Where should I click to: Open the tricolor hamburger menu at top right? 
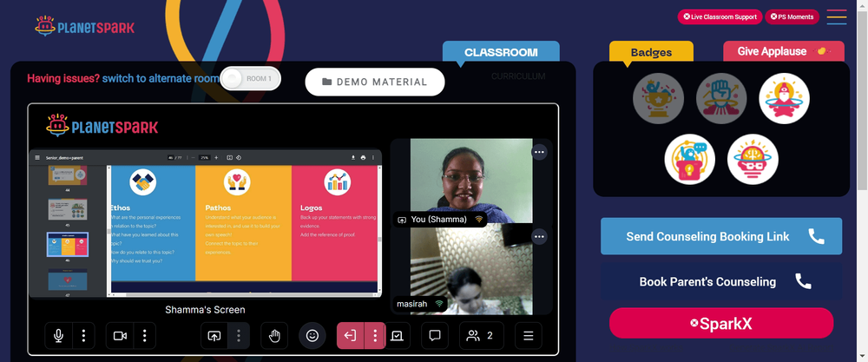point(837,17)
